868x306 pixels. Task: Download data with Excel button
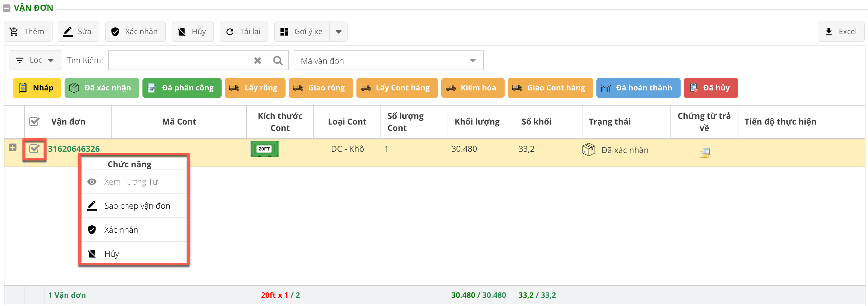click(x=841, y=32)
